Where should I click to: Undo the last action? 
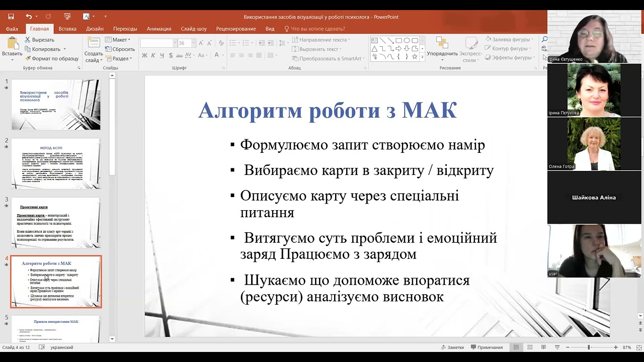(x=29, y=17)
